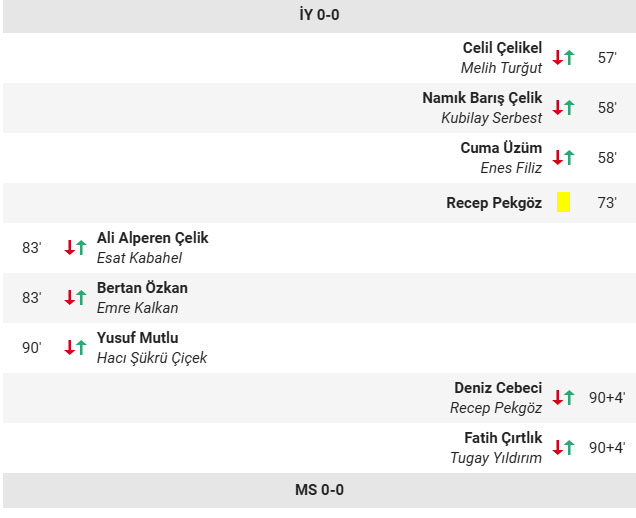Viewport: 636px width, 518px height.
Task: Click substitution icon next to Bertan Özkan
Action: [76, 298]
